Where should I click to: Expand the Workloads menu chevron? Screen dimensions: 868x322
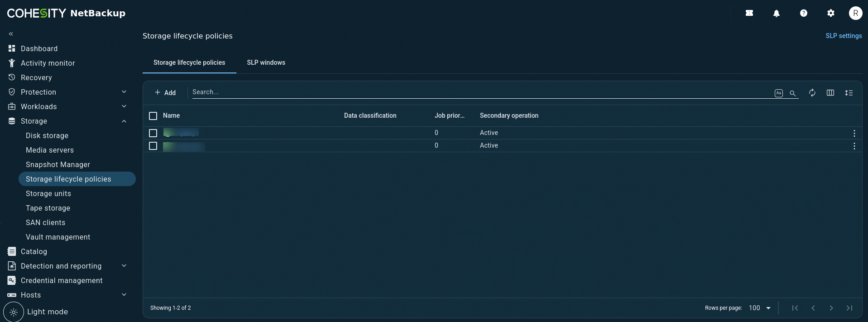click(x=124, y=106)
